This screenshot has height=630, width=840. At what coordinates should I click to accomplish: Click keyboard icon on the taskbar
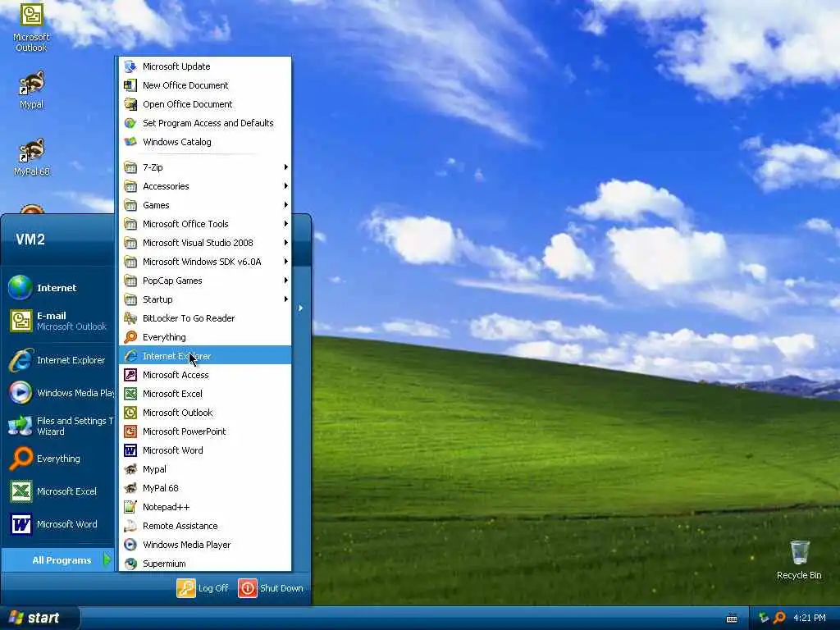coord(732,619)
